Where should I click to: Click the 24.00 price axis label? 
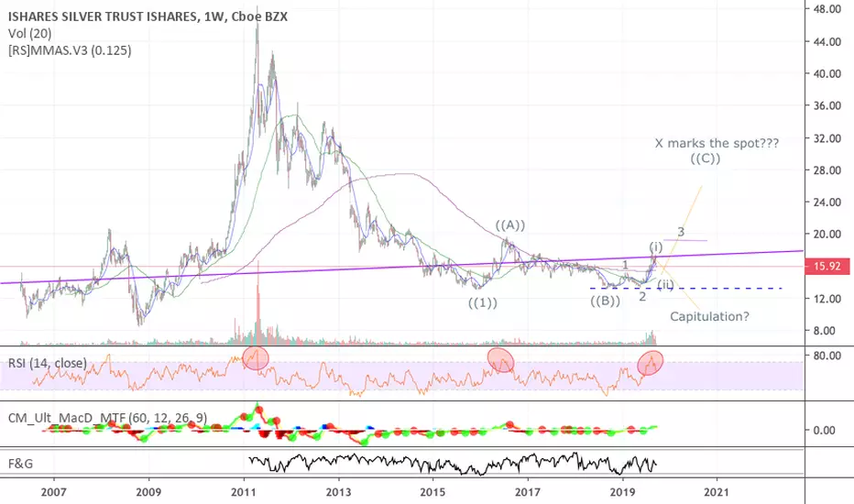(827, 203)
